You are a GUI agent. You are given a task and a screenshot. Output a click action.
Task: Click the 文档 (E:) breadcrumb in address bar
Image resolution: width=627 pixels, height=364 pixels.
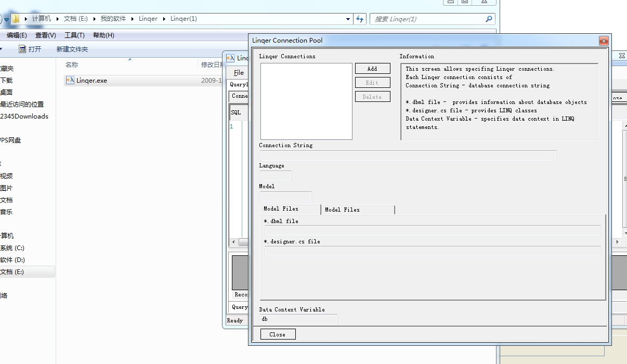coord(76,19)
